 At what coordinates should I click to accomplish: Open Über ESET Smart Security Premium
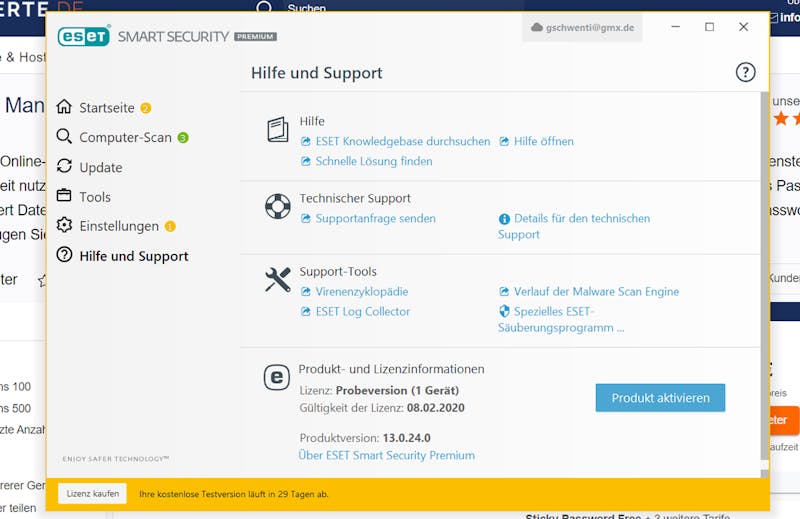point(387,455)
